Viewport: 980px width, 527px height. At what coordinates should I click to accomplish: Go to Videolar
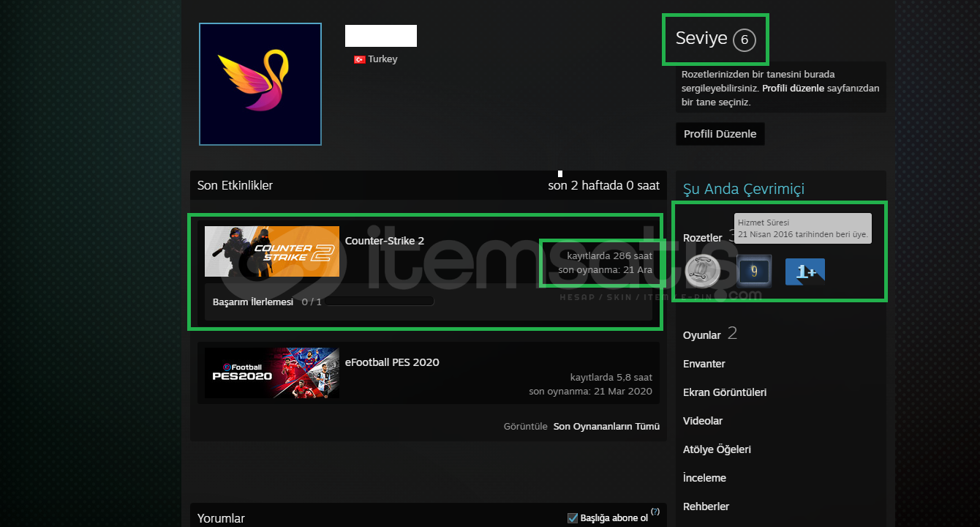tap(703, 421)
